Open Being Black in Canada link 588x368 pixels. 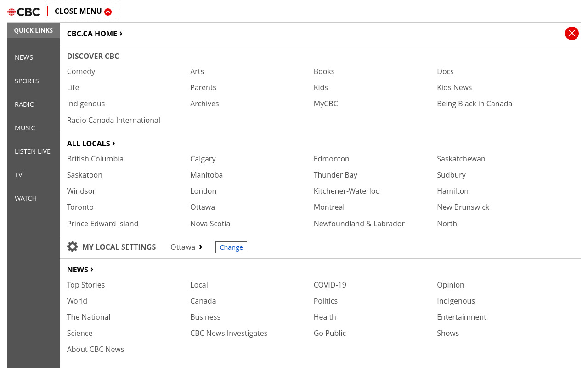(x=475, y=103)
